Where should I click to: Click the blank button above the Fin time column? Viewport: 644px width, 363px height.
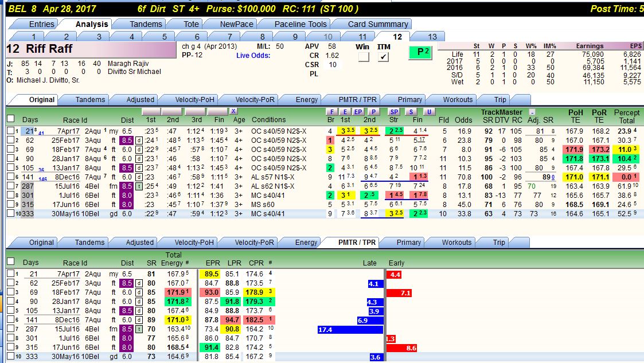[217, 112]
